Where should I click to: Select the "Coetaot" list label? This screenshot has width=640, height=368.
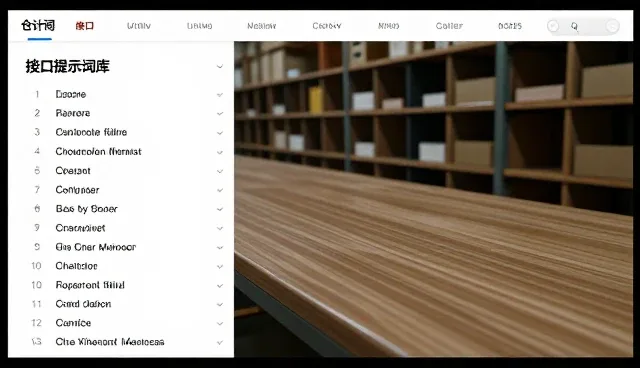click(x=73, y=171)
